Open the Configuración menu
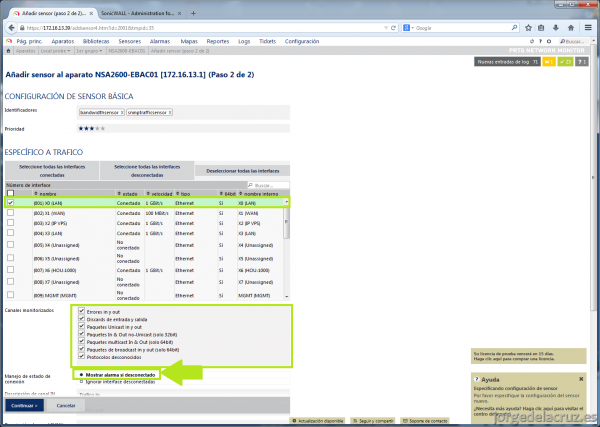 point(302,41)
